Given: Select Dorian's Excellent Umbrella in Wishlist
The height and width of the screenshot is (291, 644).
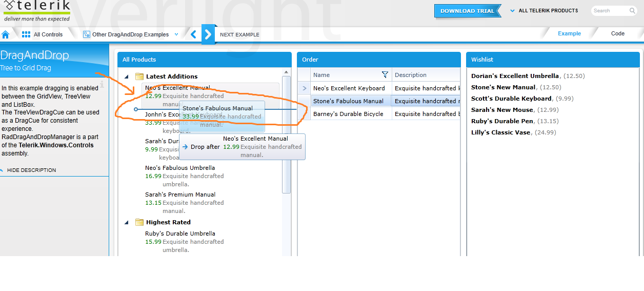Looking at the screenshot, I should [528, 76].
